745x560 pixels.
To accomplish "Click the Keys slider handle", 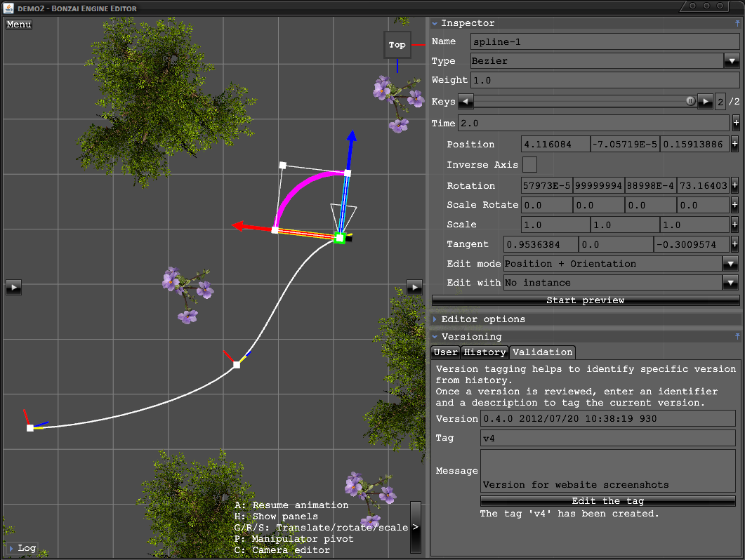I will (x=690, y=102).
